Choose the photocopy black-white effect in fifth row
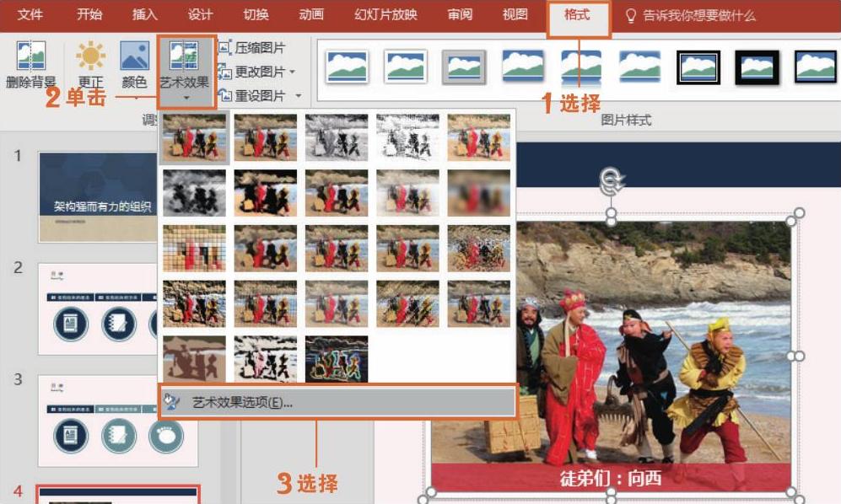The height and width of the screenshot is (504, 841). (266, 359)
